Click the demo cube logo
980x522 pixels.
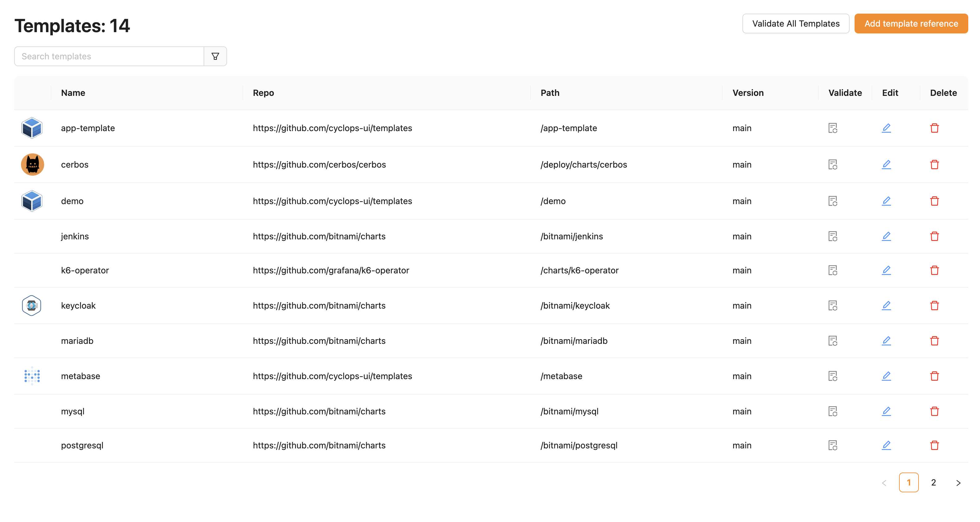coord(32,201)
